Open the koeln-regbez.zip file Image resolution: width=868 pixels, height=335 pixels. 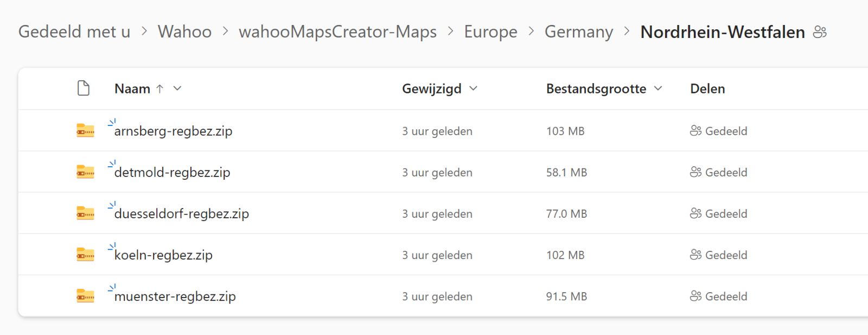tap(163, 255)
